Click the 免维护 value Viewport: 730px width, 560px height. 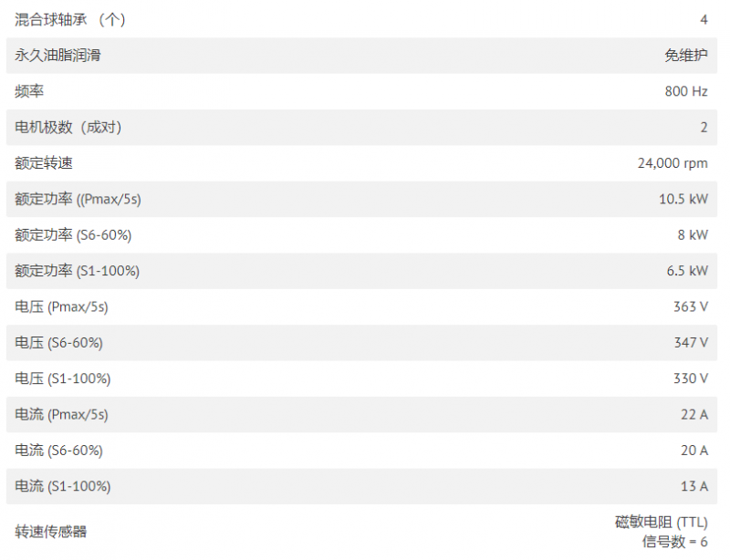pyautogui.click(x=686, y=56)
